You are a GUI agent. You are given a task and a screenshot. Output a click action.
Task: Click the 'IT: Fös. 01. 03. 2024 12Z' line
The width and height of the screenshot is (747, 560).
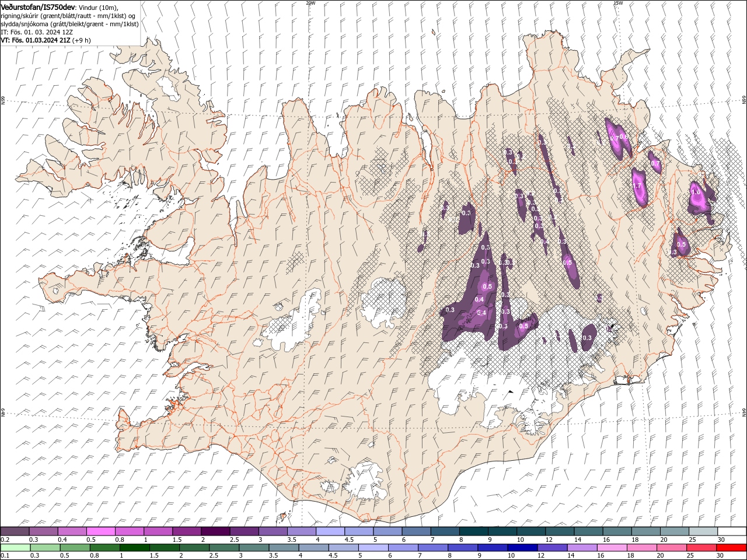coord(37,32)
